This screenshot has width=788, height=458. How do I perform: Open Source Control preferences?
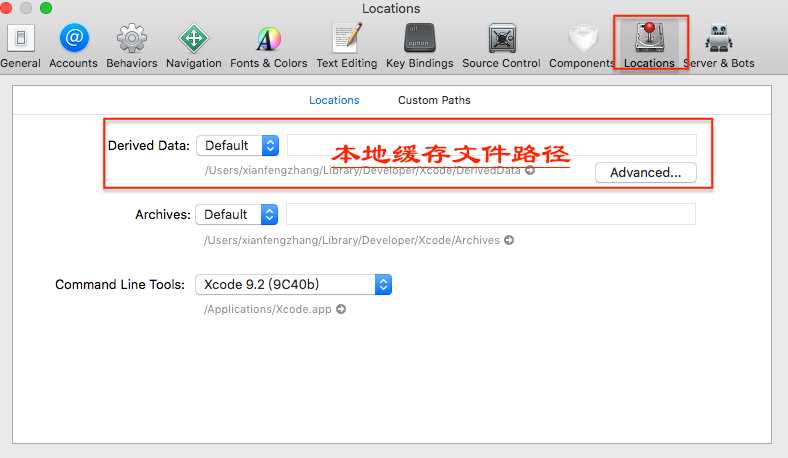point(501,46)
